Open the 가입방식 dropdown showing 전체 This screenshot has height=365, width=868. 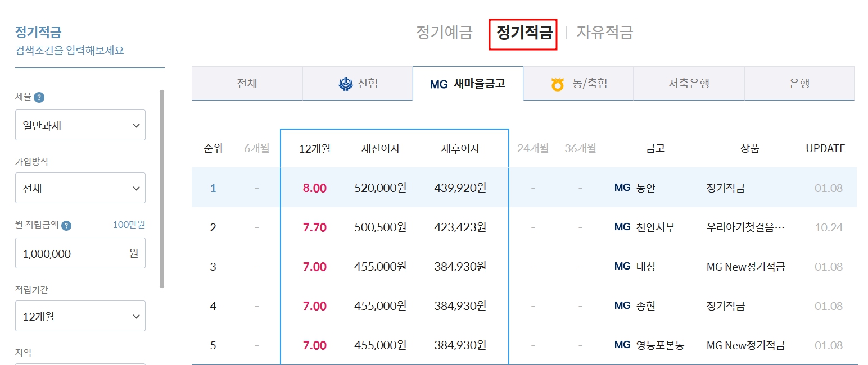[x=80, y=188]
